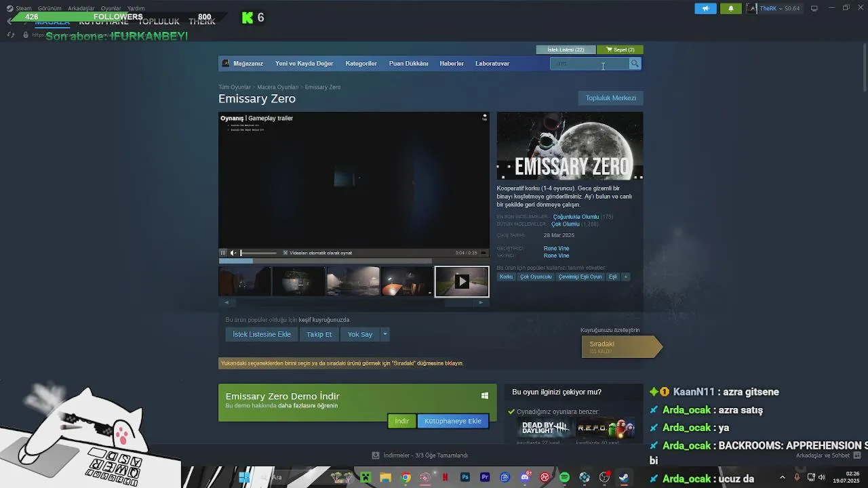868x488 pixels.
Task: Open the Yardım menu
Action: (x=136, y=8)
